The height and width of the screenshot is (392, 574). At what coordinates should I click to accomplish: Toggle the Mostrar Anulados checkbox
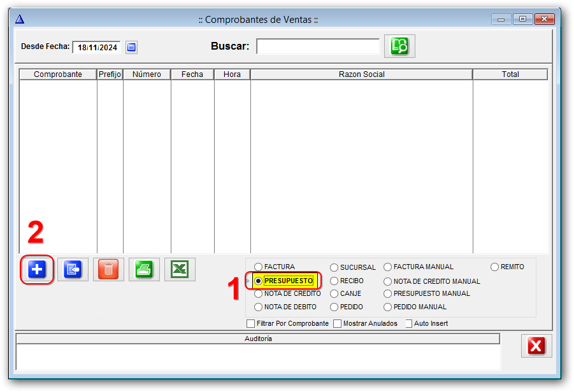coord(338,323)
